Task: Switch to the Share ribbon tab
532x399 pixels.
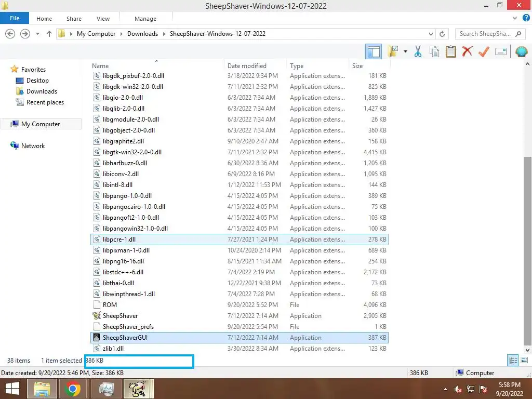Action: click(x=74, y=19)
